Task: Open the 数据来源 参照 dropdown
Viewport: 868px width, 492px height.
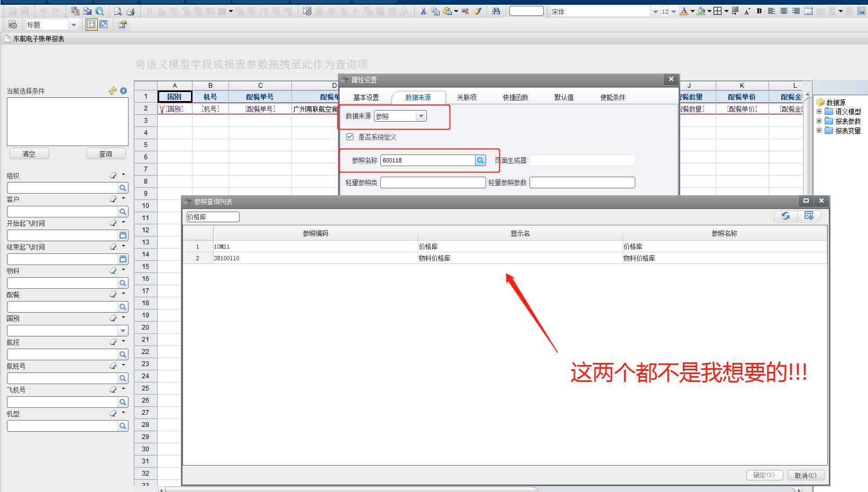Action: point(421,116)
